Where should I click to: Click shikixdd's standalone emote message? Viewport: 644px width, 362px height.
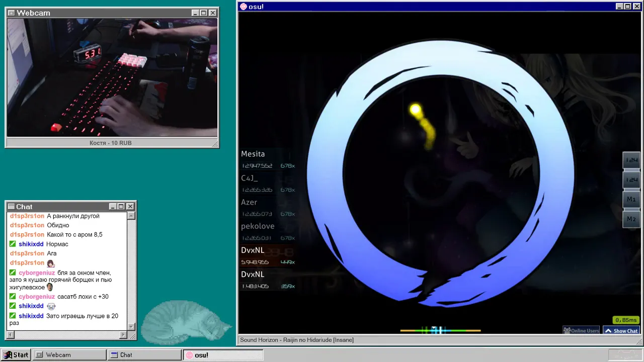51,306
